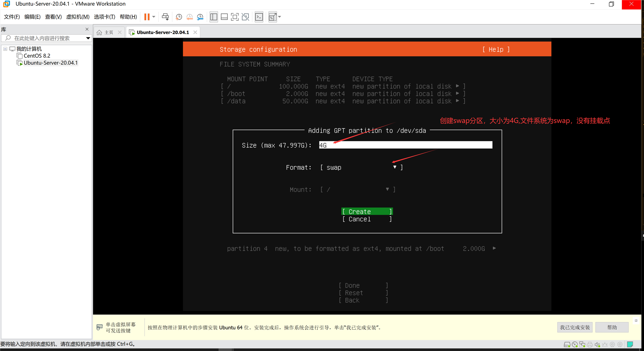This screenshot has width=644, height=351.
Task: Open the 选项卡(T) menu
Action: [x=104, y=17]
